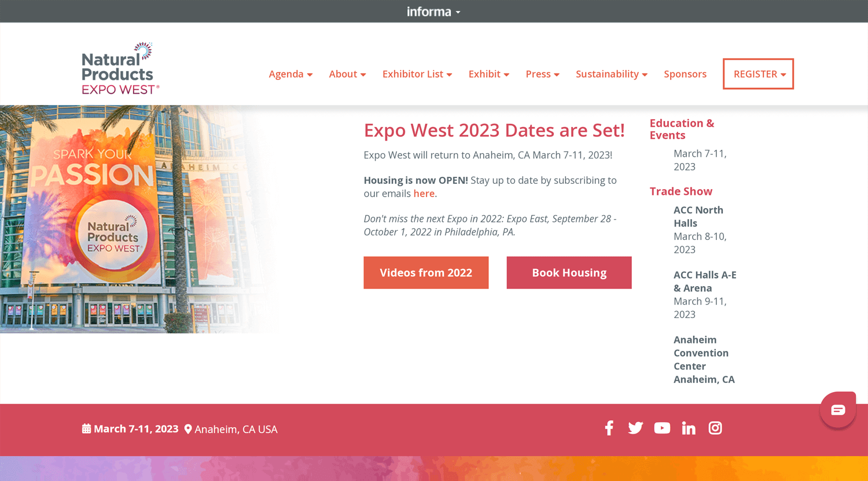
Task: Open the LinkedIn icon in footer
Action: pos(689,428)
